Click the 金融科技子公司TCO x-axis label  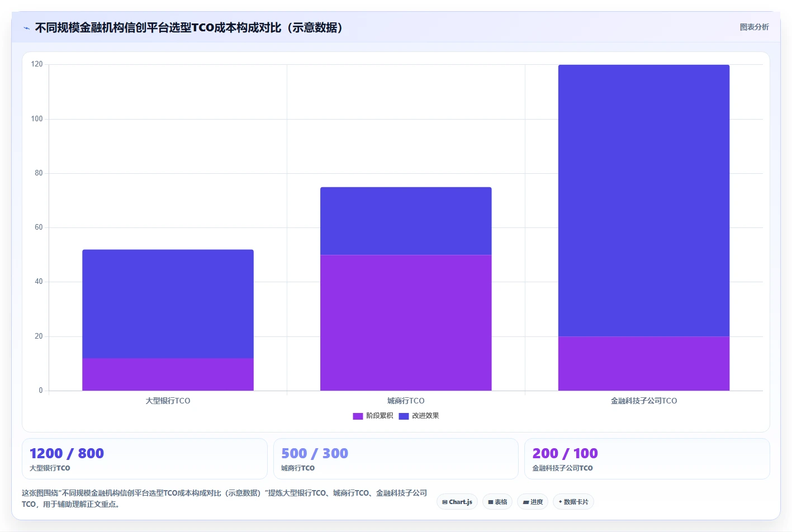tap(644, 401)
